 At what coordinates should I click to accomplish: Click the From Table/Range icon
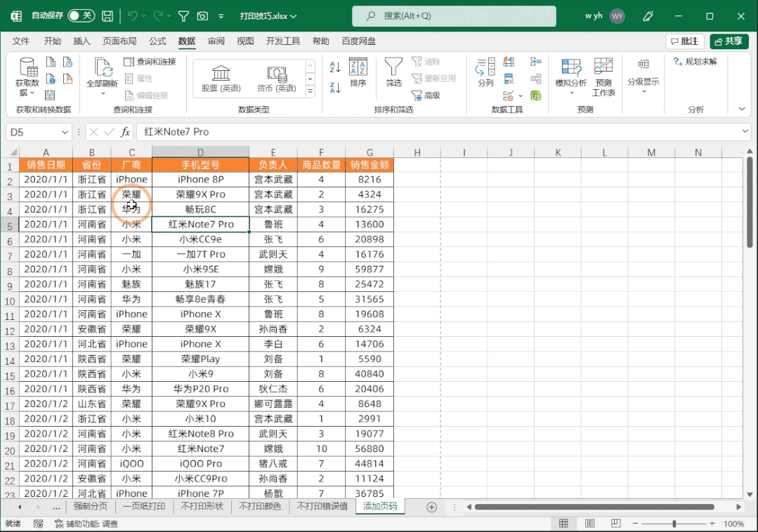pyautogui.click(x=50, y=95)
